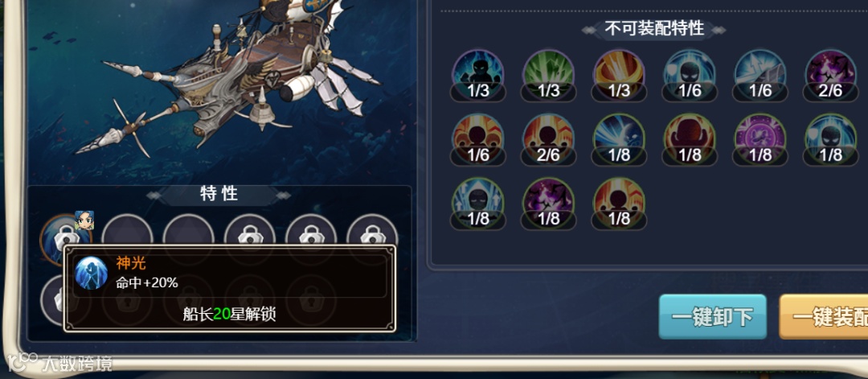This screenshot has width=868, height=379.
Task: Select the orange silhouette 2/6 trait icon
Action: [x=549, y=140]
